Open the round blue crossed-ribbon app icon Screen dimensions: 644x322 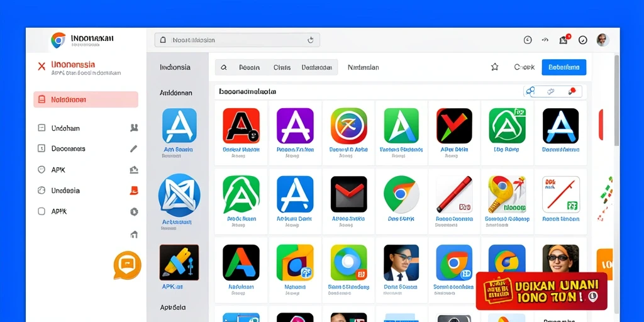point(179,195)
